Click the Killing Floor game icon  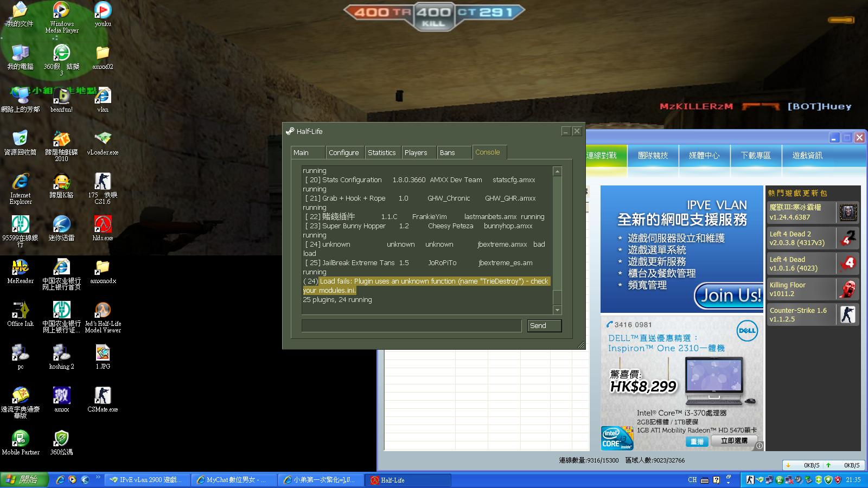tap(848, 288)
